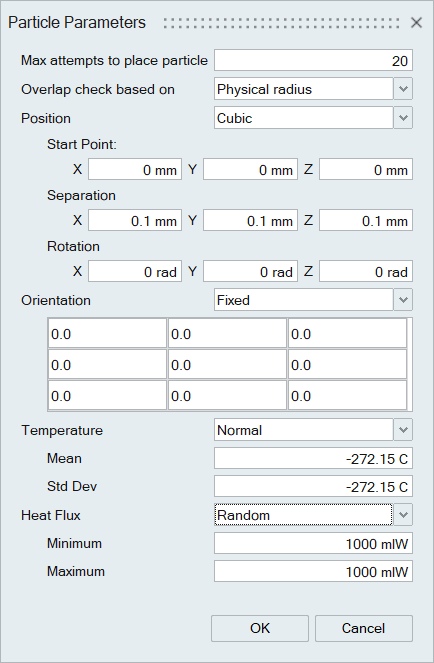Edit Start Point Z field

click(366, 170)
